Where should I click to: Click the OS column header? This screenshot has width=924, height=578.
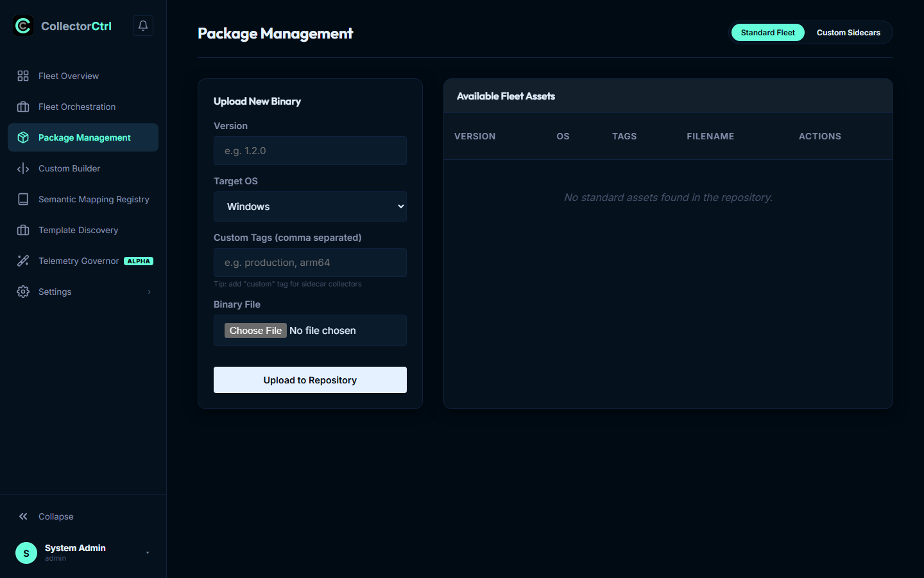coord(563,136)
